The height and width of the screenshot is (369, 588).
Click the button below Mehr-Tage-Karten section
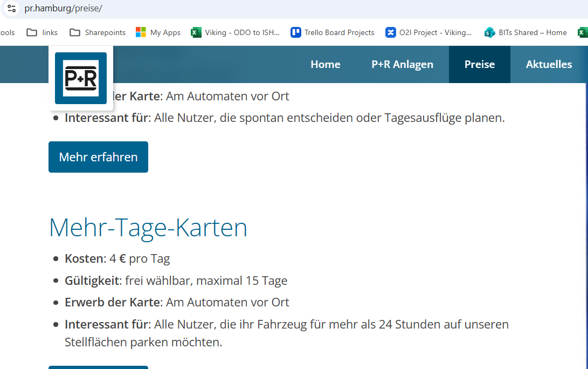pos(98,367)
